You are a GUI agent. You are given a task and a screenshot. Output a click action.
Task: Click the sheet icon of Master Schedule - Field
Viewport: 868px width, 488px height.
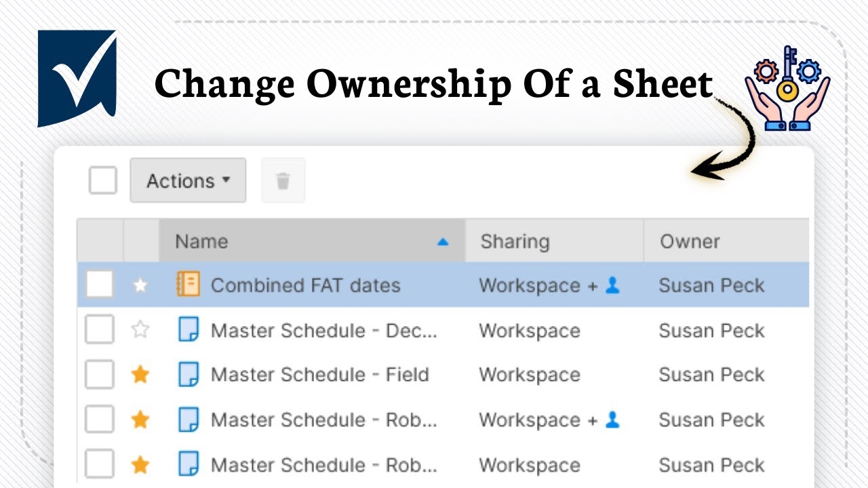tap(189, 374)
